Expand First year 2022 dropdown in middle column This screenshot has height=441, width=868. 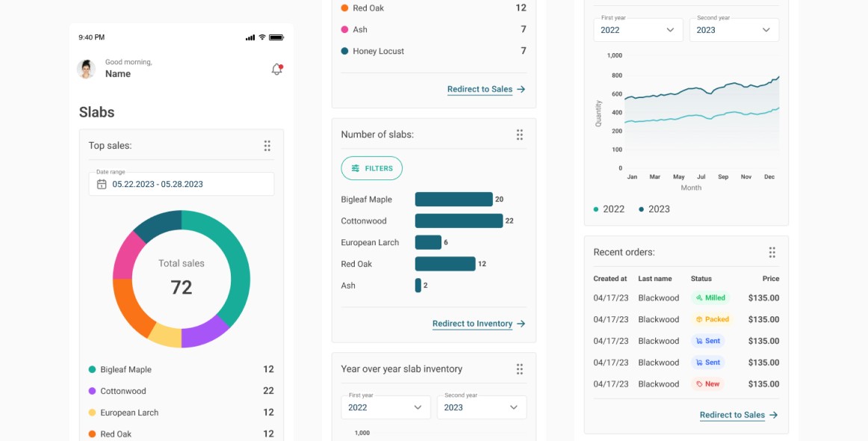(386, 407)
